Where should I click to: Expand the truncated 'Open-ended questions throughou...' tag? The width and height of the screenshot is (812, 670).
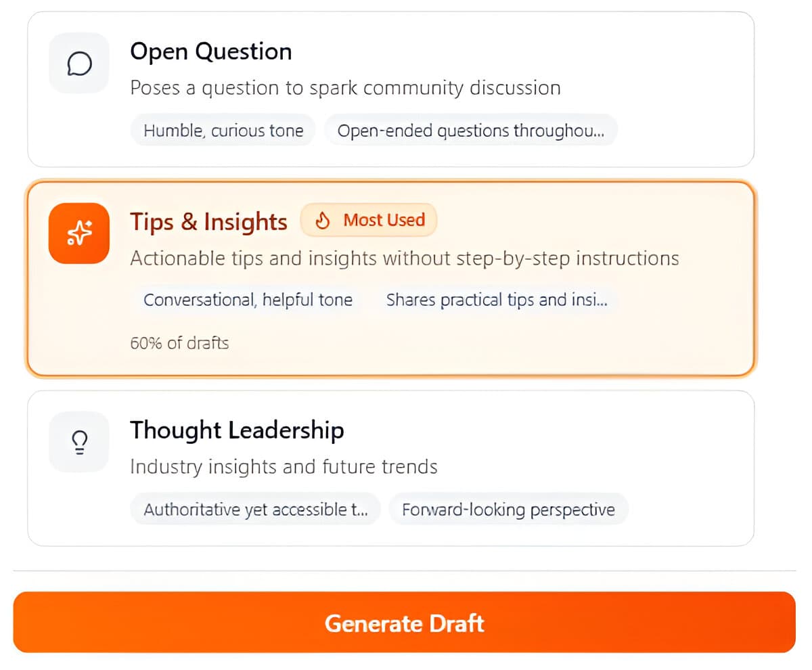[x=472, y=130]
